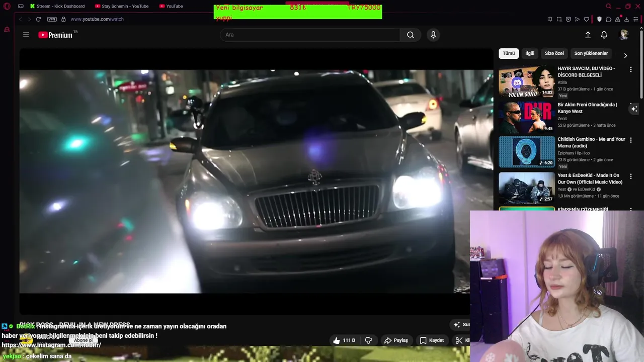Start voice search with microphone icon
Image resolution: width=644 pixels, height=362 pixels.
[433, 35]
